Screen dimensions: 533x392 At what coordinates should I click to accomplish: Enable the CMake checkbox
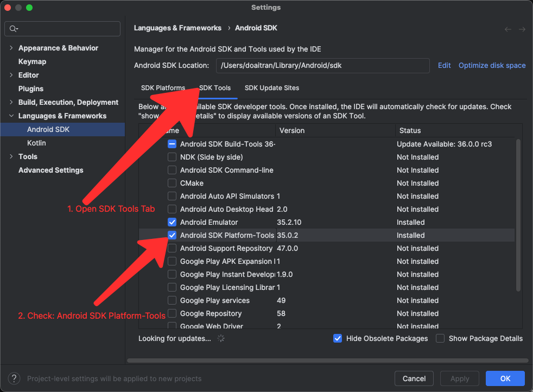[172, 183]
